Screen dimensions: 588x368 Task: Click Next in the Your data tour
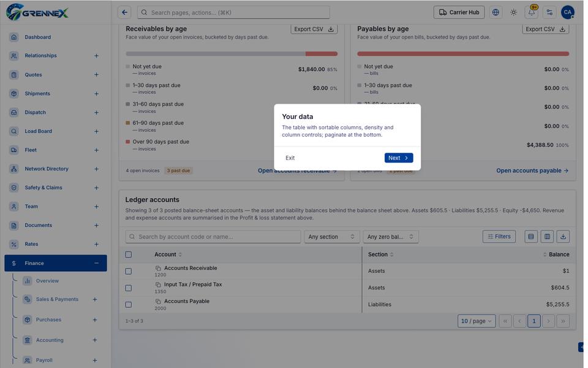click(x=398, y=158)
